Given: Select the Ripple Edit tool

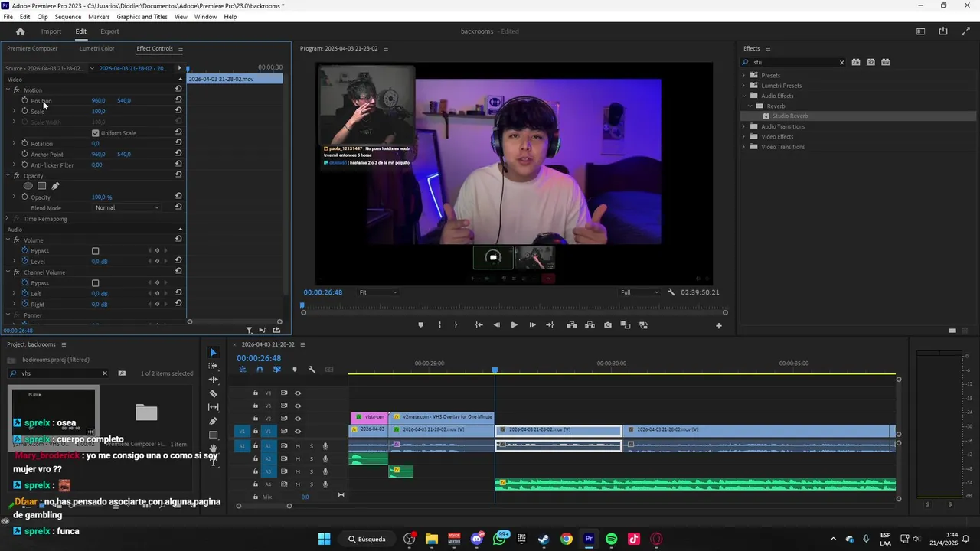Looking at the screenshot, I should [214, 380].
